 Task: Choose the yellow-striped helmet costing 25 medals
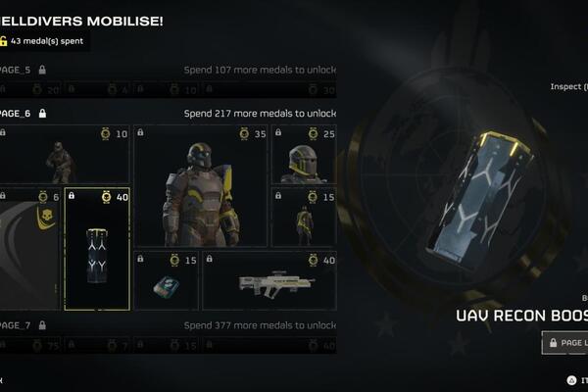pos(304,155)
